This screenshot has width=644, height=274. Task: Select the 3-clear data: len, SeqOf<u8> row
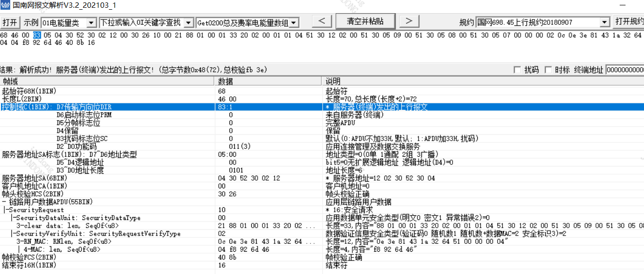pos(322,225)
